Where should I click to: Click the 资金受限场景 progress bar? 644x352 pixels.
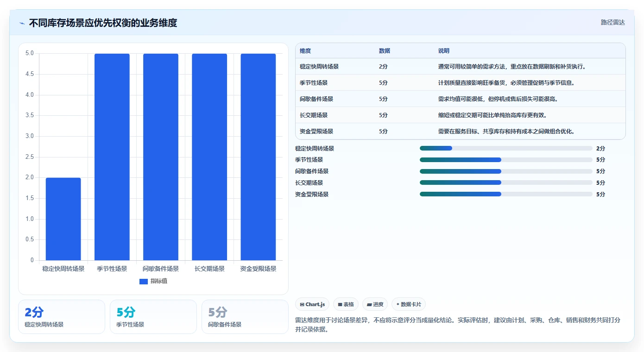coord(506,194)
